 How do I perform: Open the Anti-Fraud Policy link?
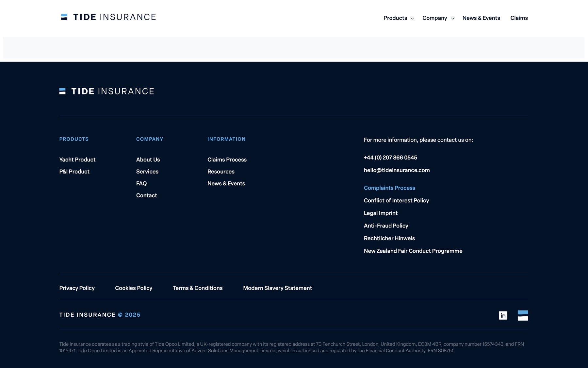[x=386, y=226]
